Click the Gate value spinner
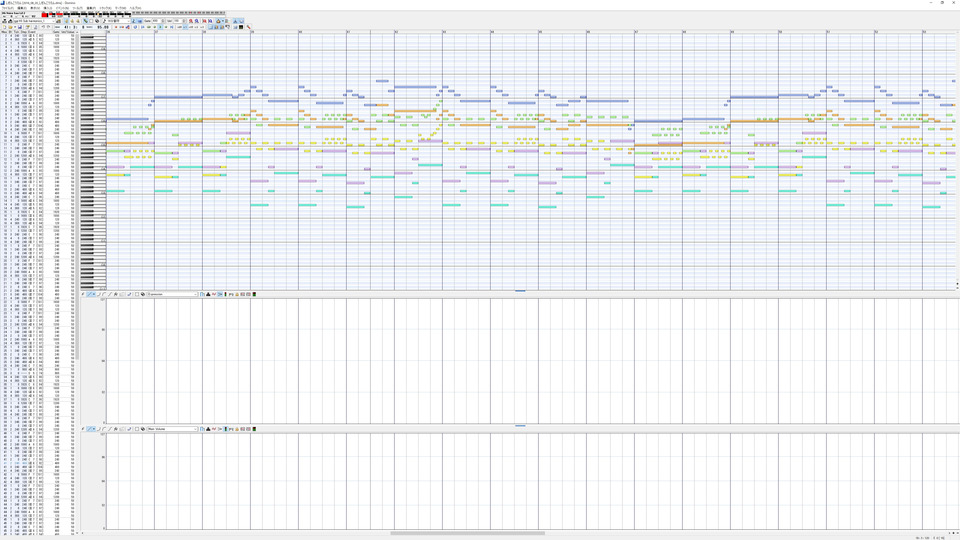The width and height of the screenshot is (960, 540). [x=163, y=21]
